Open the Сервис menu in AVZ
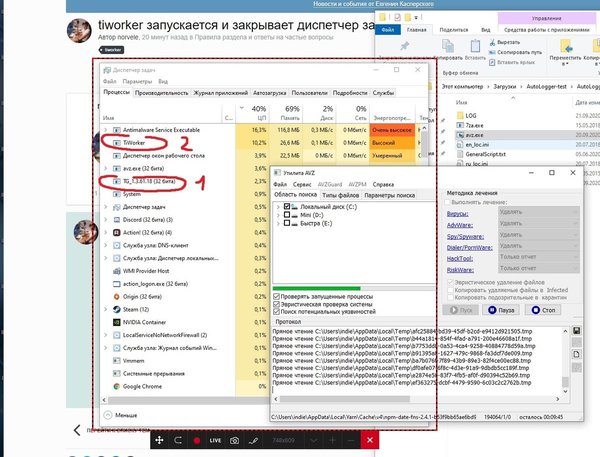Image resolution: width=600 pixels, height=457 pixels. click(302, 184)
